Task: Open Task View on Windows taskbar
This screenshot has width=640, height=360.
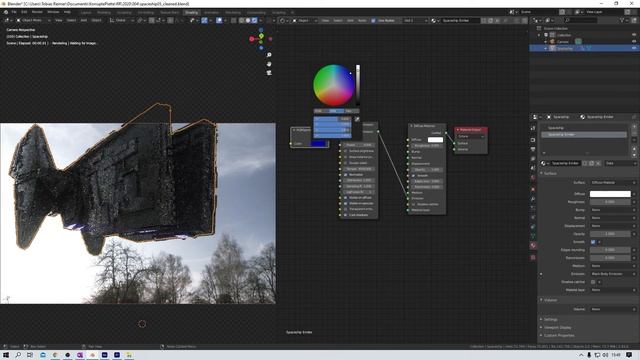Action: [30, 355]
